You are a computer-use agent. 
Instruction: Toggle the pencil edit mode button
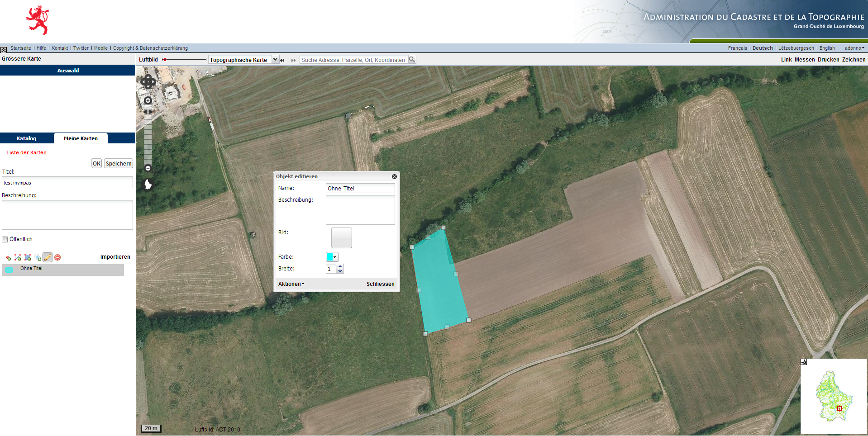tap(48, 257)
